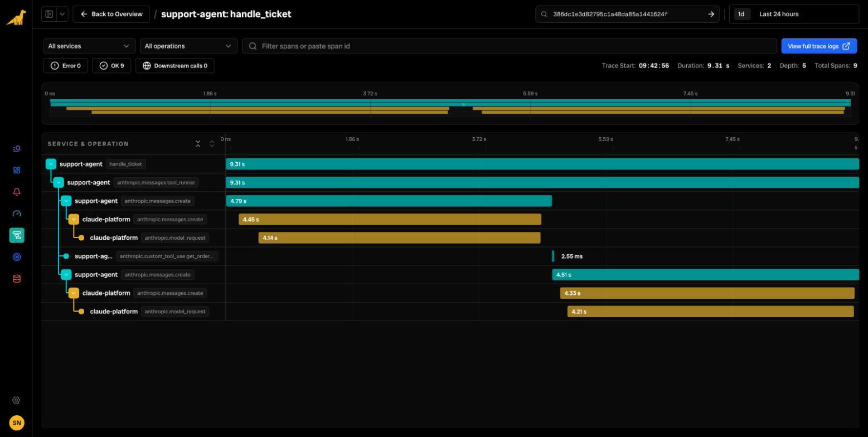The height and width of the screenshot is (437, 868).
Task: Open the database sidebar icon
Action: click(17, 279)
